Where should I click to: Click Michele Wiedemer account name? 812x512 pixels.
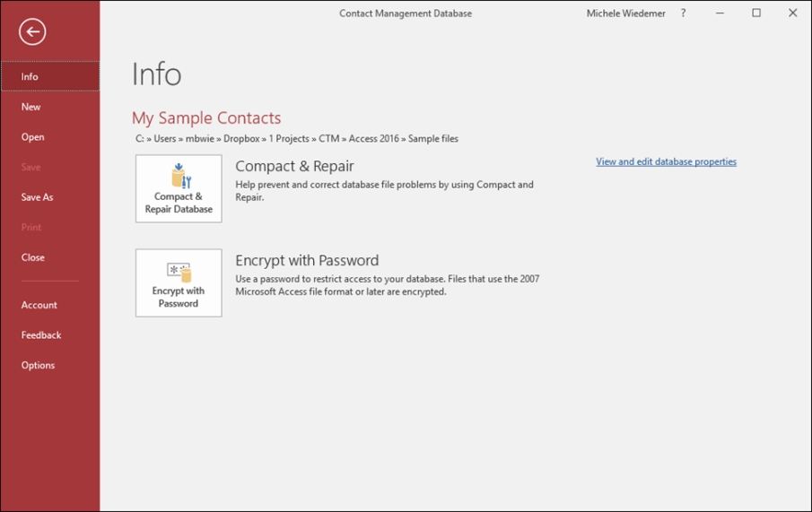tap(625, 13)
